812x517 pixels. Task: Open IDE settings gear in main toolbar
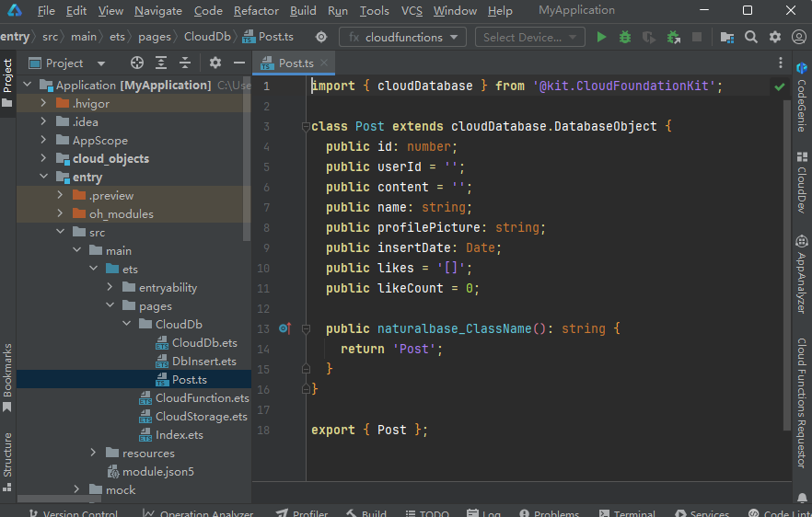(x=774, y=38)
